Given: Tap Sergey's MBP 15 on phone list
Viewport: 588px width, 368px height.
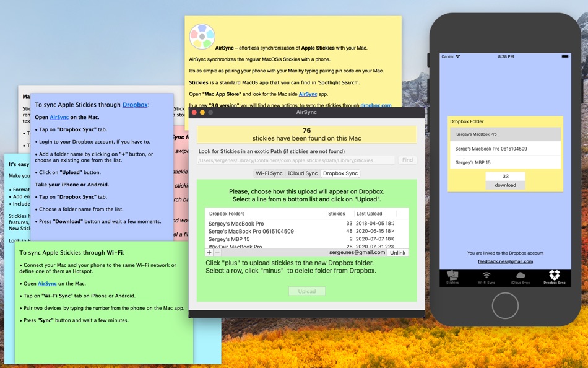Looking at the screenshot, I should tap(505, 162).
